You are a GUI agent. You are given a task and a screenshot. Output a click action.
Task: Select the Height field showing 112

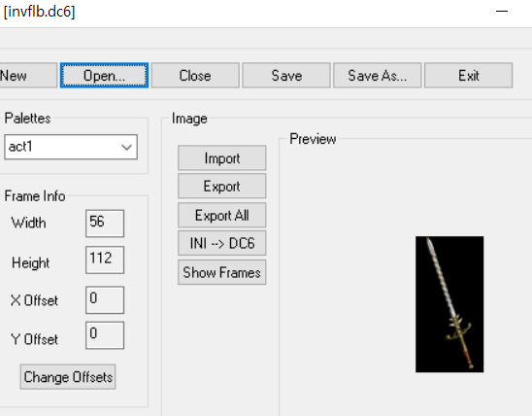pyautogui.click(x=105, y=260)
